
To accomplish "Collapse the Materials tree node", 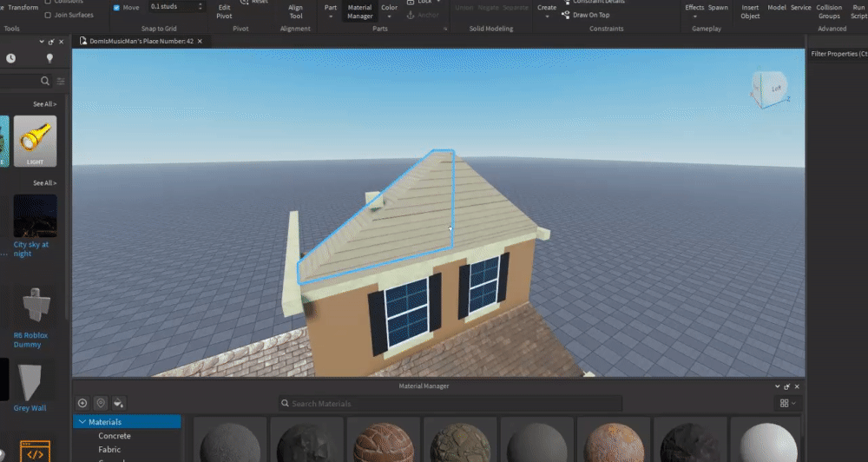I will click(x=82, y=421).
